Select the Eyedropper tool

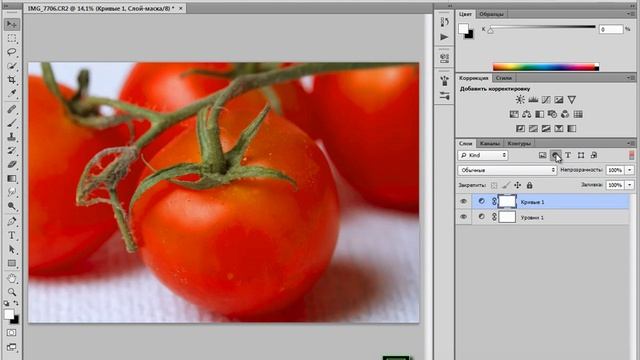coord(11,93)
